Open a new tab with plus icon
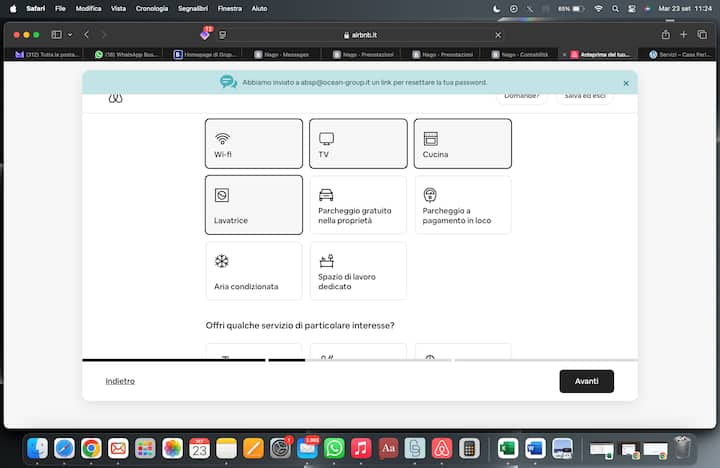 684,34
